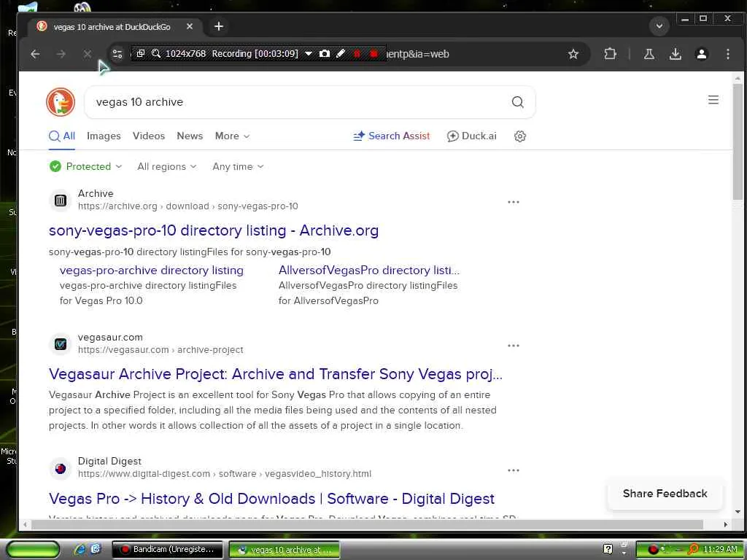
Task: Click Bandicam magnifier find-window icon
Action: 156,53
